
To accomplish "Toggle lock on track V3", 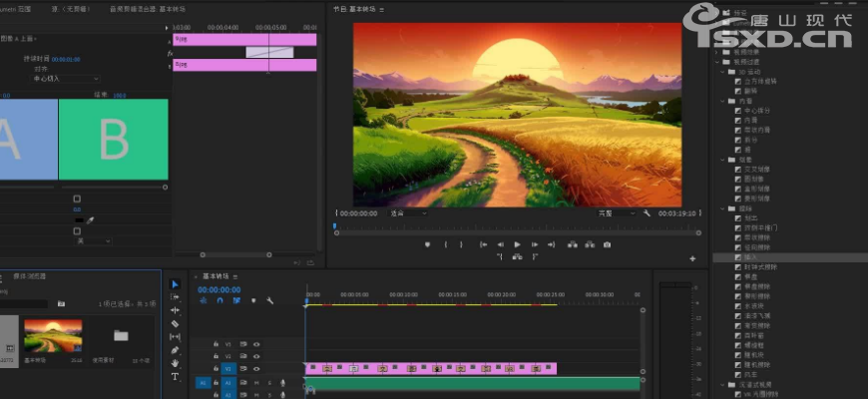I will point(216,344).
